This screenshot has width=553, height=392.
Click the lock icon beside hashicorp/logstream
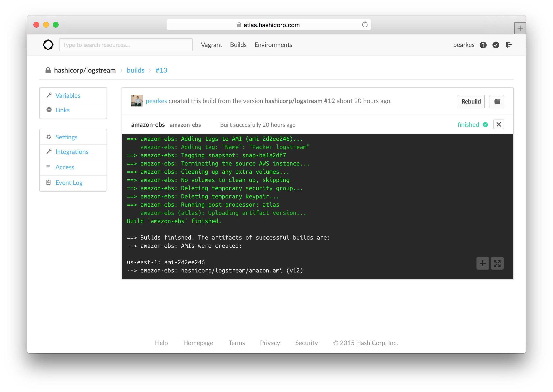(x=48, y=70)
